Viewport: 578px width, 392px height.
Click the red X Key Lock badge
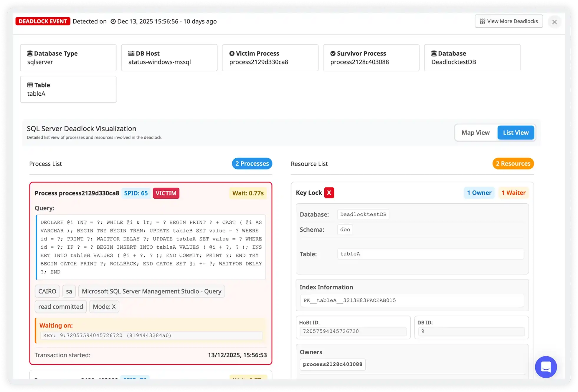tap(329, 193)
